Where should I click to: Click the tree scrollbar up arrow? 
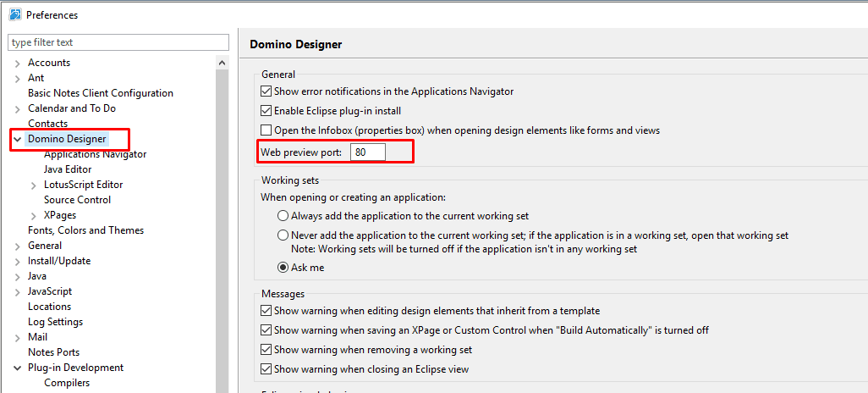(x=222, y=63)
